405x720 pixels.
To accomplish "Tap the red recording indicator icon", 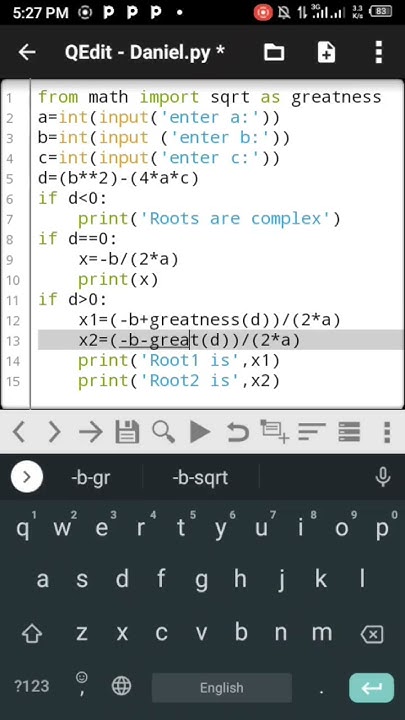I will click(x=263, y=12).
